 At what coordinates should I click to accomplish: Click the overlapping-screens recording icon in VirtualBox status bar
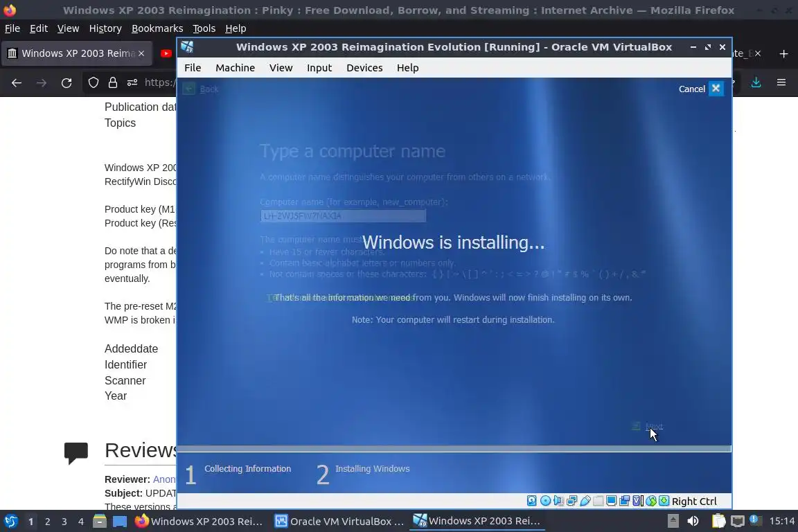coord(624,501)
